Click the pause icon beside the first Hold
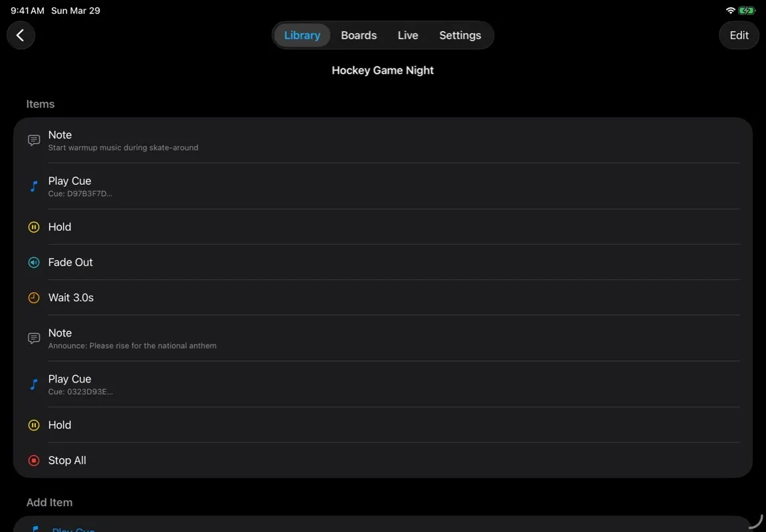 click(33, 227)
